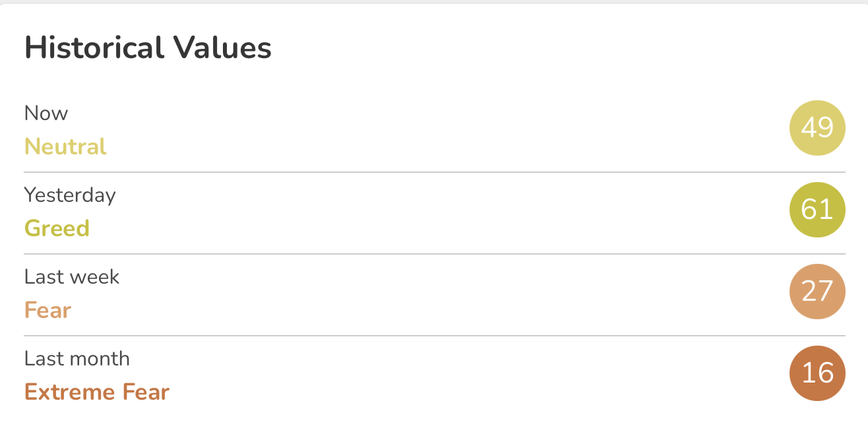Click the yellow 49 score badge

click(x=817, y=128)
